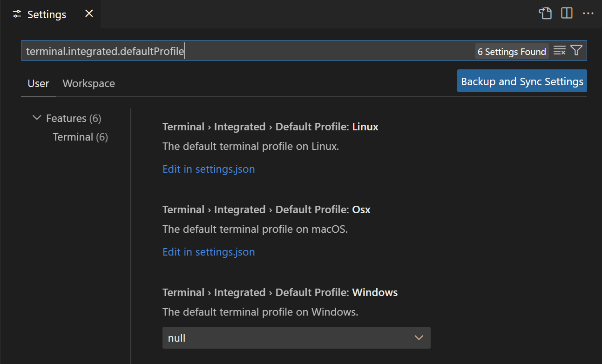Click the Split Editor icon
The height and width of the screenshot is (364, 602).
click(x=566, y=13)
